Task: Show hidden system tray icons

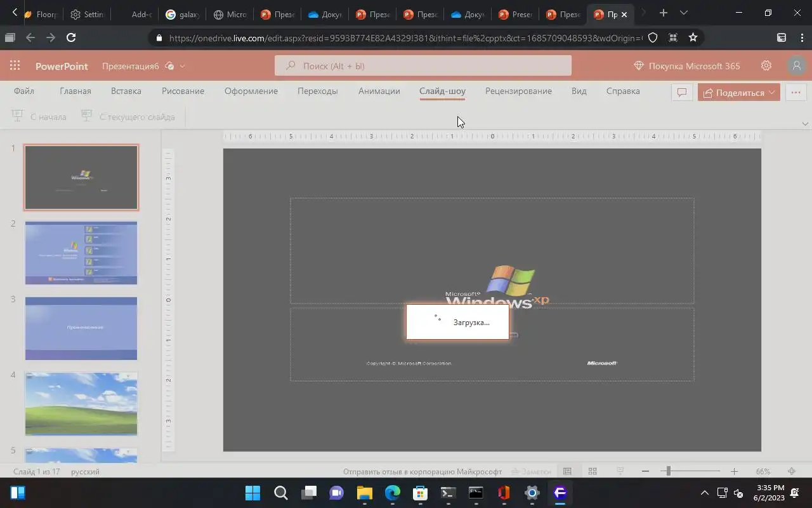Action: [704, 493]
